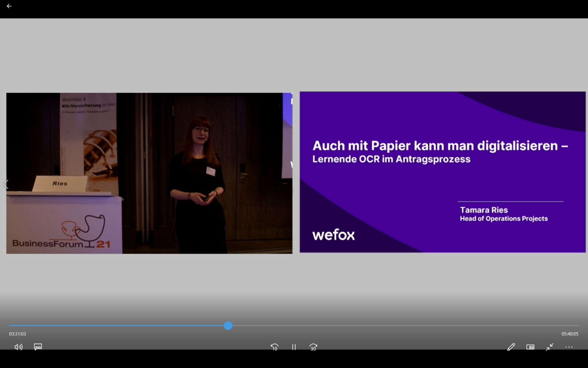
Task: Switch to the mini view player
Action: point(530,347)
